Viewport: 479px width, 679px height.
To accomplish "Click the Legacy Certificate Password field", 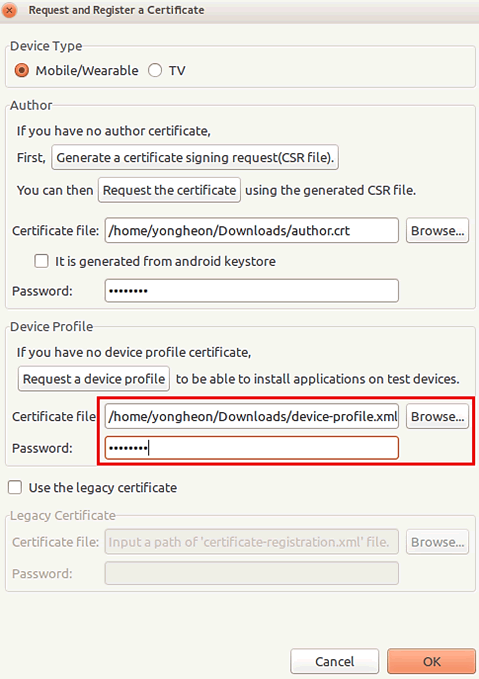I will coord(252,573).
